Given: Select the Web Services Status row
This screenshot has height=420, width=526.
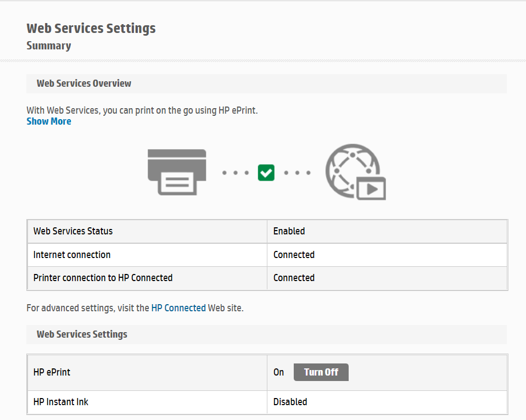Looking at the screenshot, I should [x=72, y=231].
